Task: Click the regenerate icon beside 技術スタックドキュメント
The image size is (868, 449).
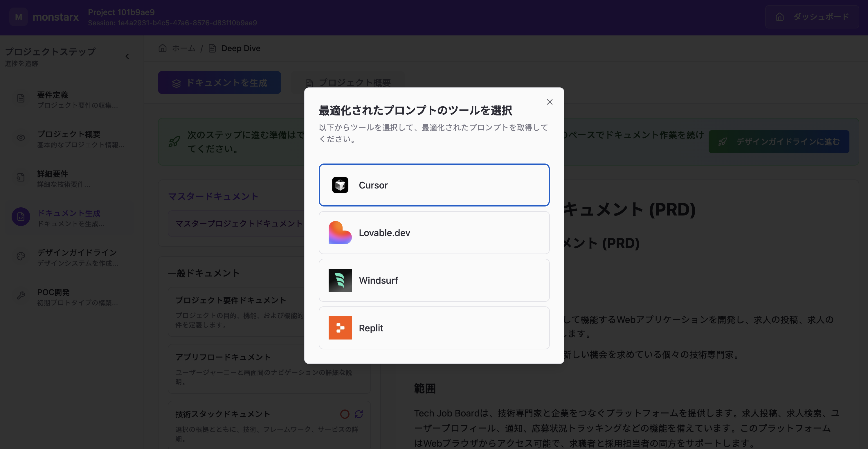Action: [358, 414]
